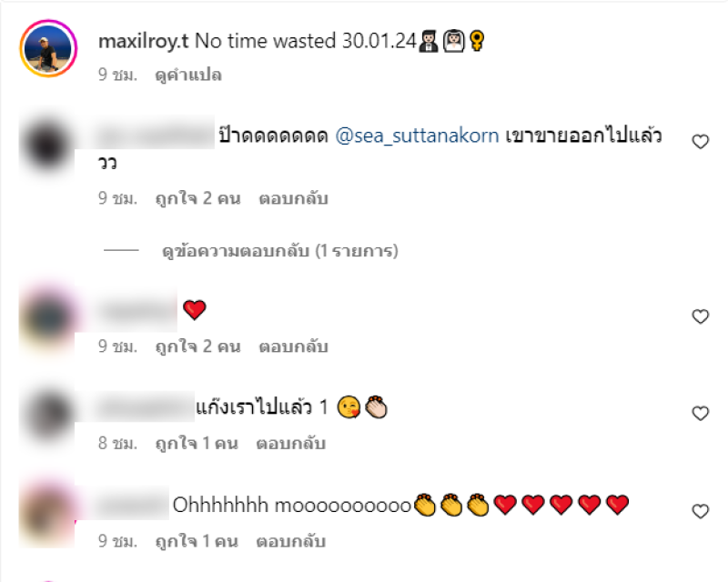
Task: View ถูกใจ 1 คน on แก๊งเราไปแล้ว comment
Action: [197, 443]
